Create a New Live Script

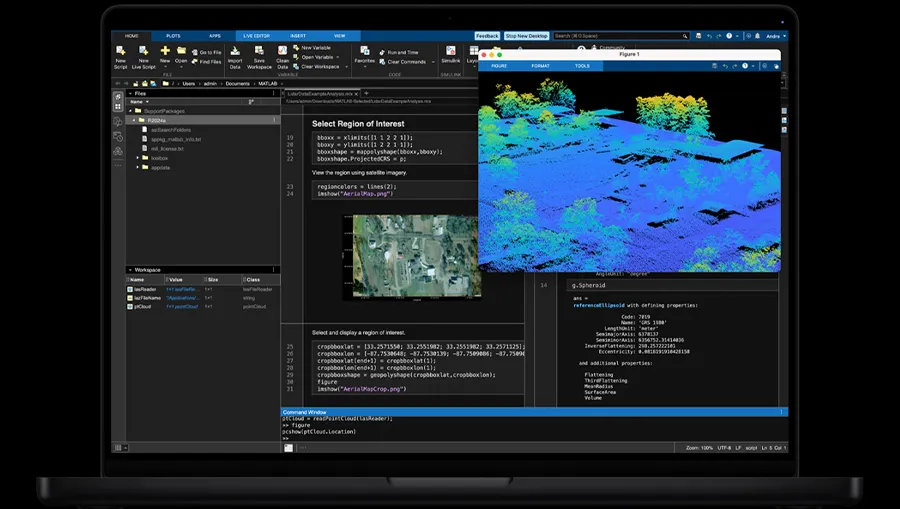143,50
